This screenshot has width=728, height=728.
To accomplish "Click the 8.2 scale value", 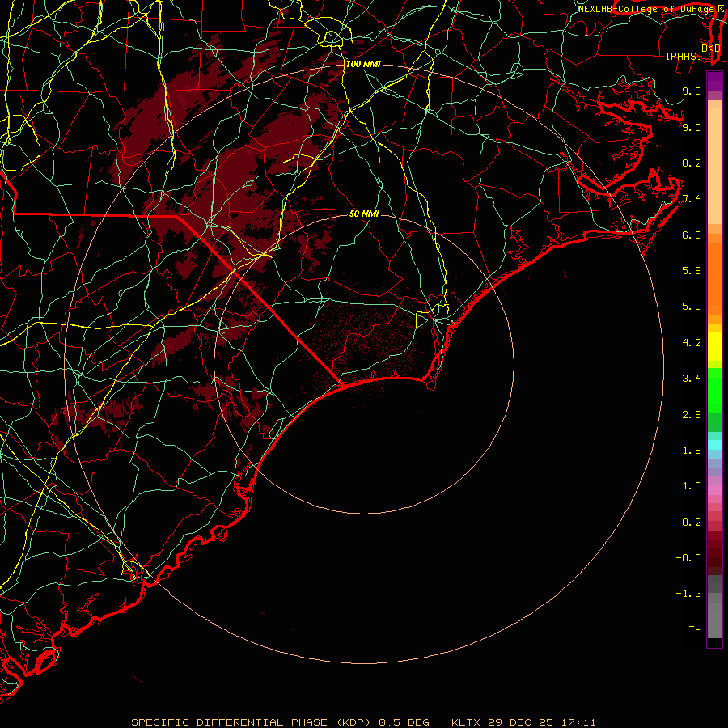I will click(692, 163).
